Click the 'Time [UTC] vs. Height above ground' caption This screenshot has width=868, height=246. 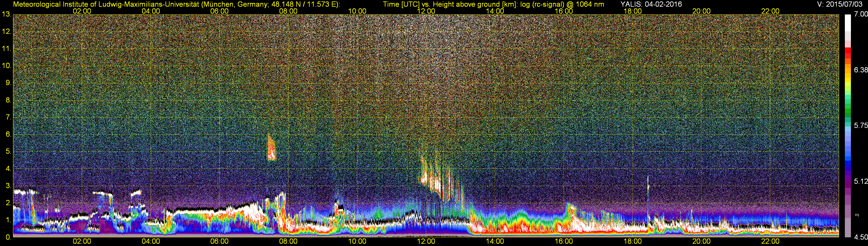coord(493,4)
